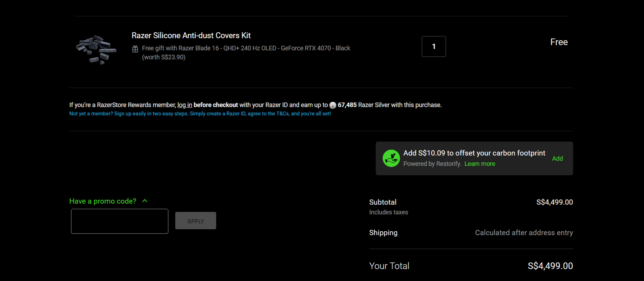Click the promo code chevron arrow
The image size is (644, 281).
click(145, 201)
